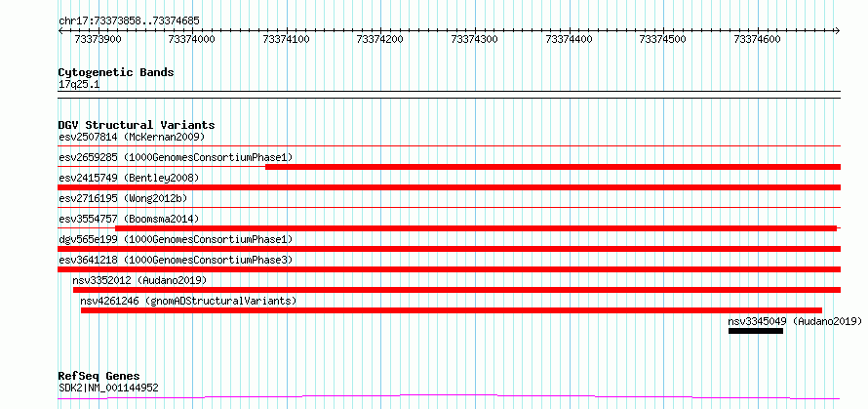Select the red nsv3352012 variant bar
The height and width of the screenshot is (409, 868).
click(456, 290)
